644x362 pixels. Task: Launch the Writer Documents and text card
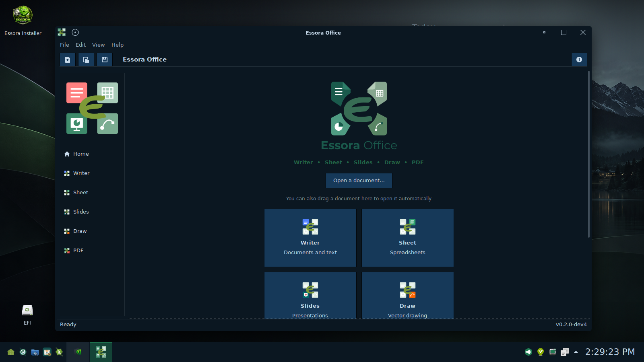[x=310, y=238]
